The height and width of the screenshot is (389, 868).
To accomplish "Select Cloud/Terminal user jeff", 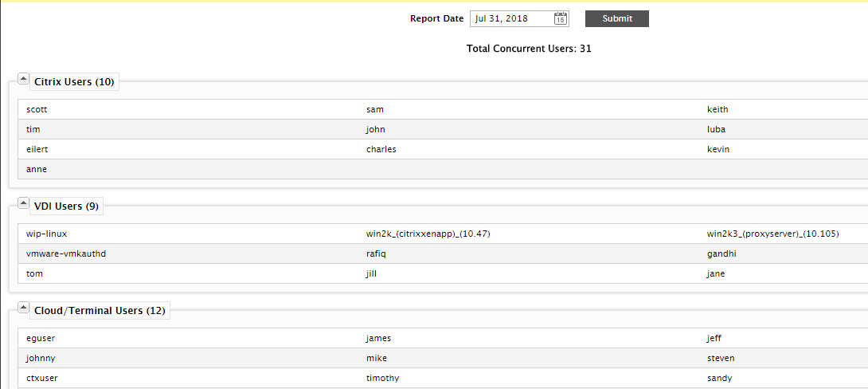I will 714,338.
